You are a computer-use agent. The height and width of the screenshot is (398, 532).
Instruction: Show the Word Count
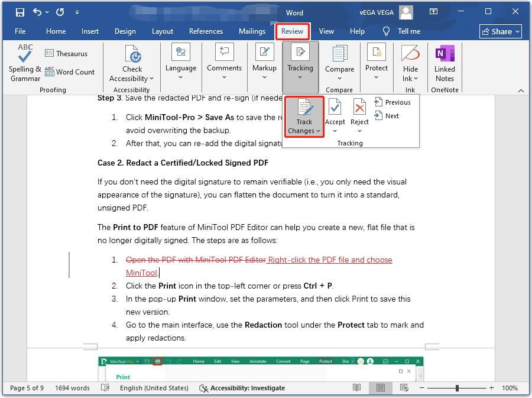[70, 72]
